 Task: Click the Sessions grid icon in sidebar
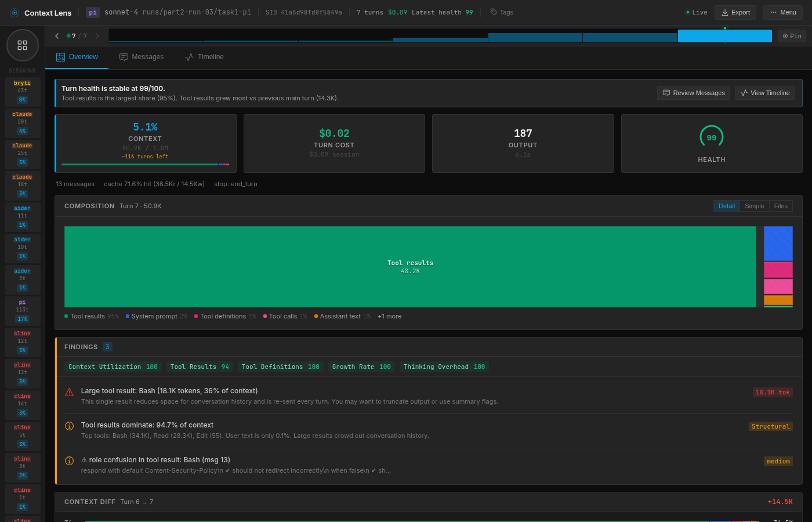click(22, 45)
